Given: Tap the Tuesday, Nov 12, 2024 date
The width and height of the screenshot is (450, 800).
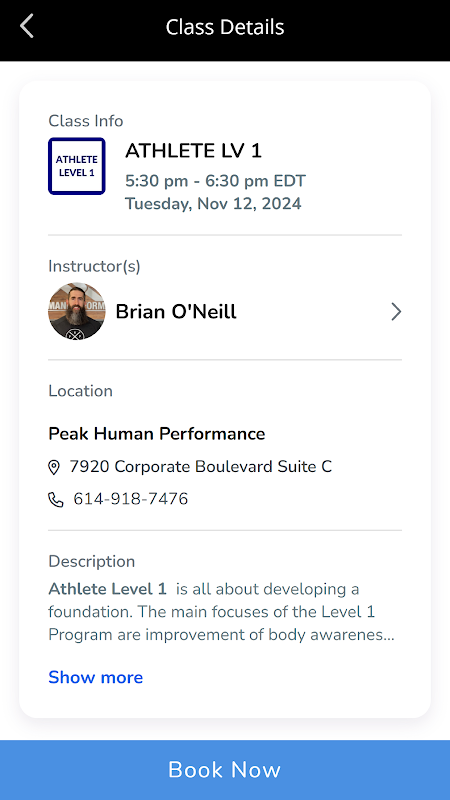Looking at the screenshot, I should (213, 204).
